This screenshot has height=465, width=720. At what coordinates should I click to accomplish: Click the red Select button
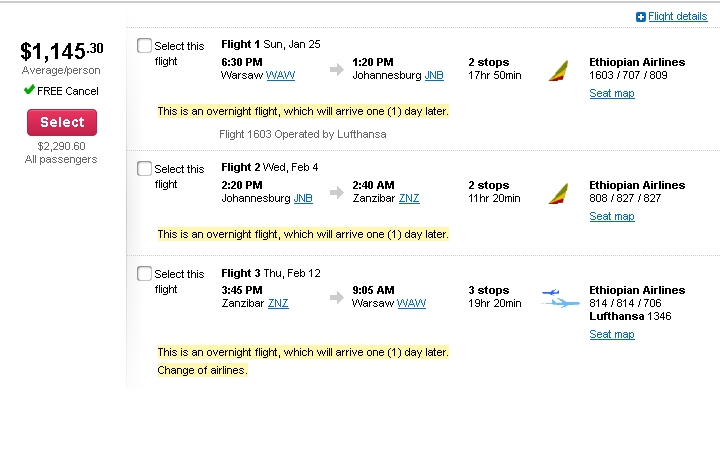[62, 122]
